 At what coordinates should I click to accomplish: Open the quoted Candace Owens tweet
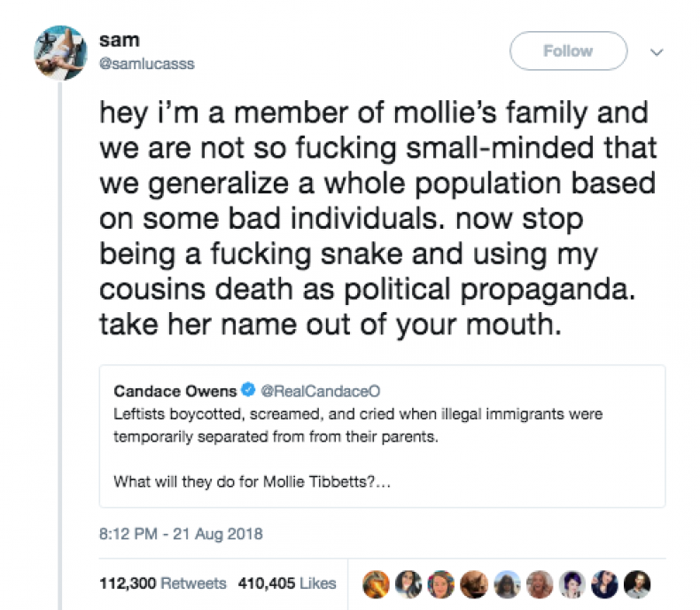pos(382,436)
